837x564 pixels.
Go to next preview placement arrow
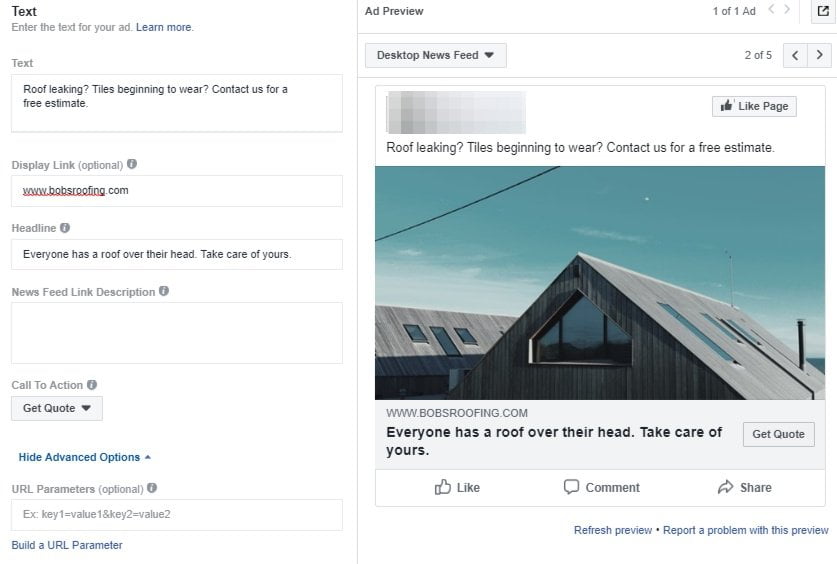[x=819, y=55]
